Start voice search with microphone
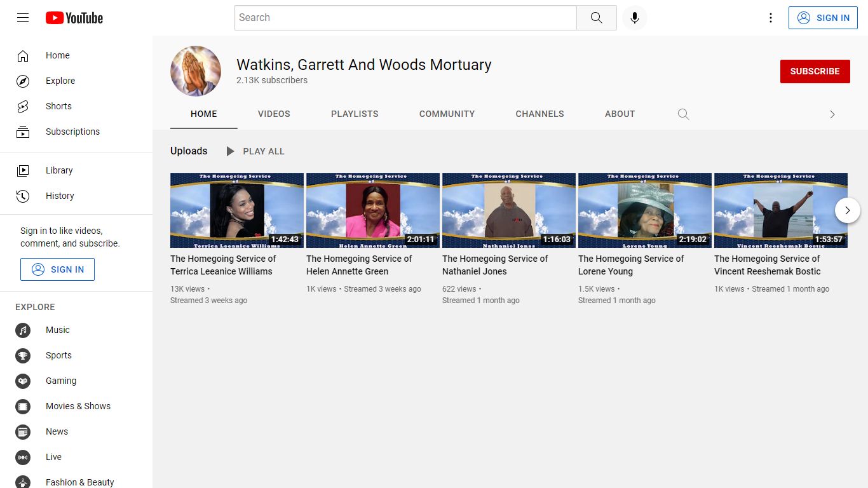The image size is (868, 488). (x=635, y=18)
